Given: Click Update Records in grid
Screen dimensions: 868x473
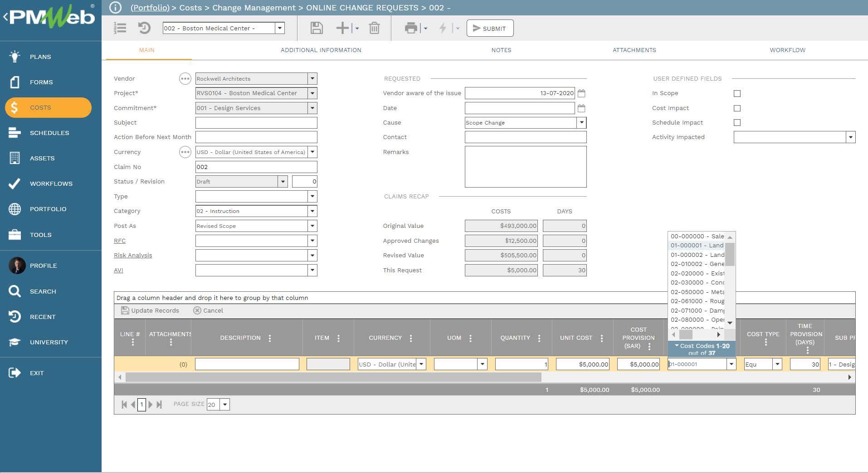Looking at the screenshot, I should point(150,310).
